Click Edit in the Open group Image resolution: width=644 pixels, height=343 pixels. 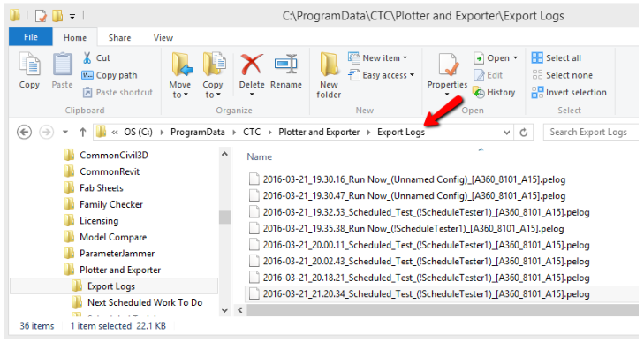pyautogui.click(x=488, y=75)
